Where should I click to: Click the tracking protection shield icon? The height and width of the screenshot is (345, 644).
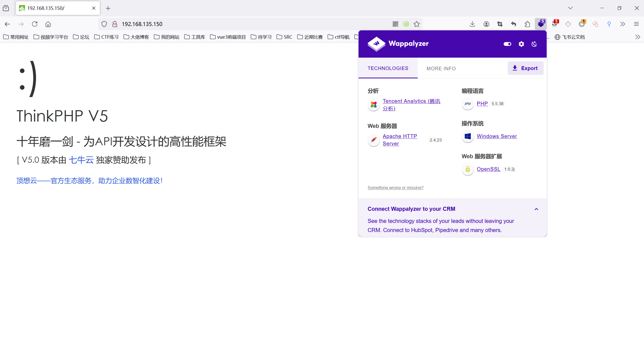104,24
